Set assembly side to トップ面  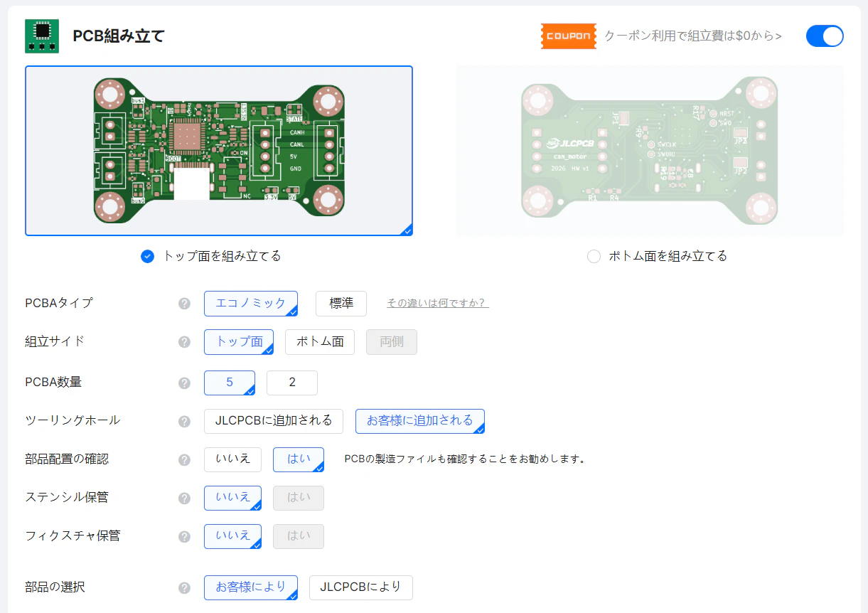point(239,342)
